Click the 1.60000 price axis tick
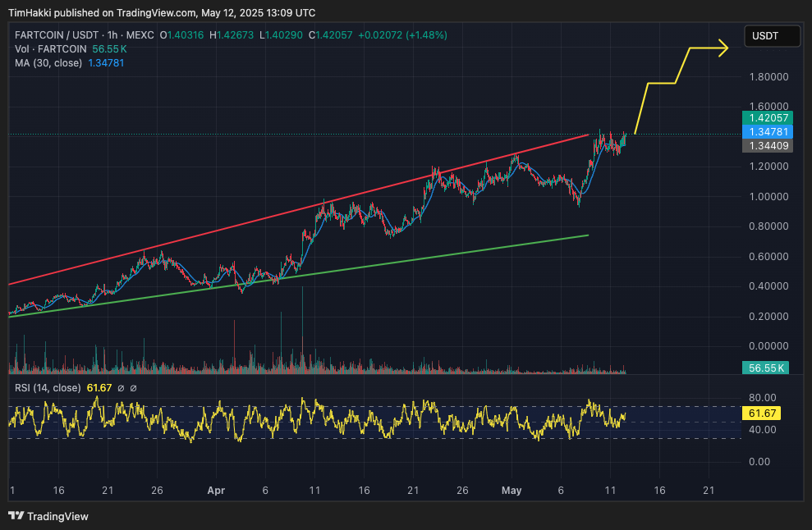This screenshot has width=812, height=530. point(768,107)
